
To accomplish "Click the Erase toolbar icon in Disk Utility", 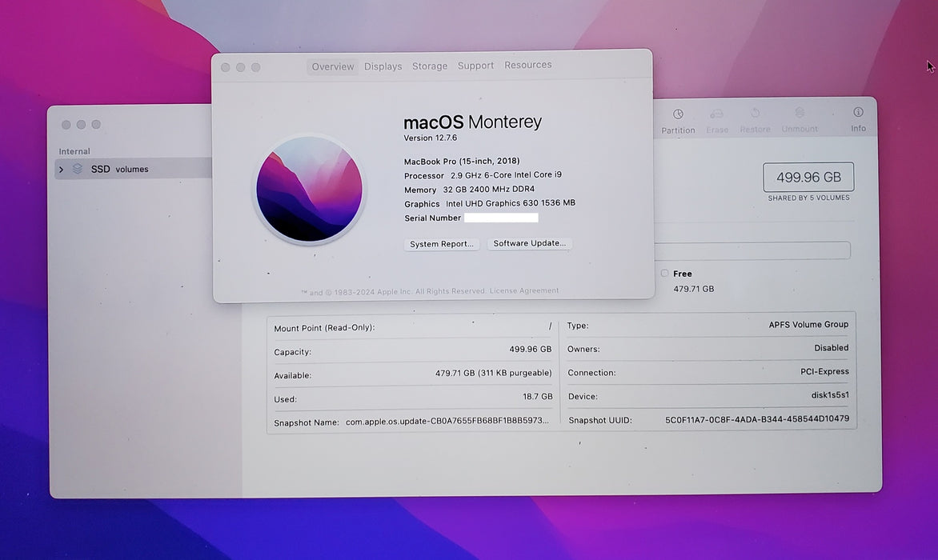I will (x=716, y=114).
